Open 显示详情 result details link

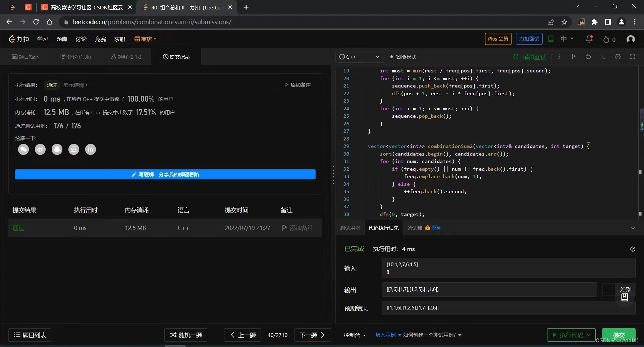click(x=75, y=85)
